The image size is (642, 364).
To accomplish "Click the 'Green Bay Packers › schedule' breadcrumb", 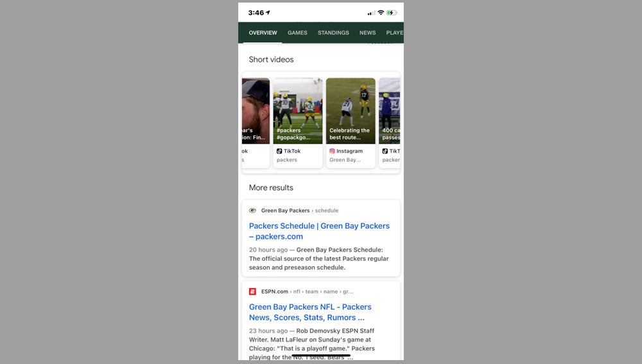I will click(x=300, y=211).
